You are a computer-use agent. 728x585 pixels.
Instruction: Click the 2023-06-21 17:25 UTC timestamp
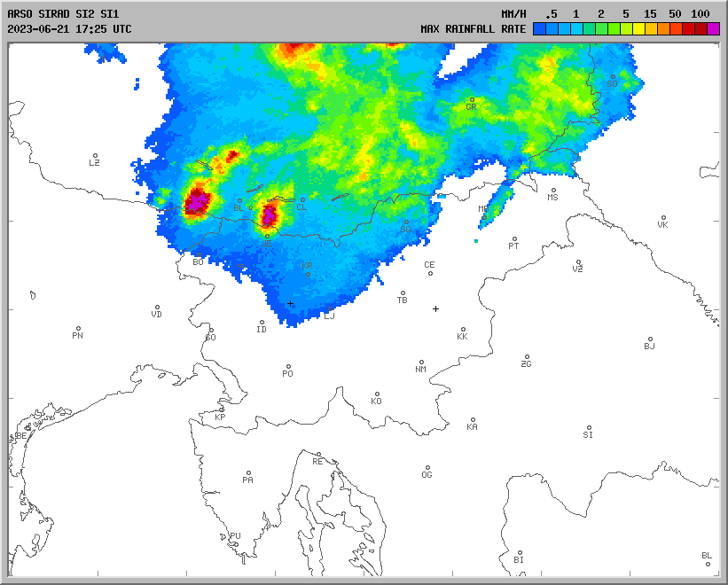(69, 28)
